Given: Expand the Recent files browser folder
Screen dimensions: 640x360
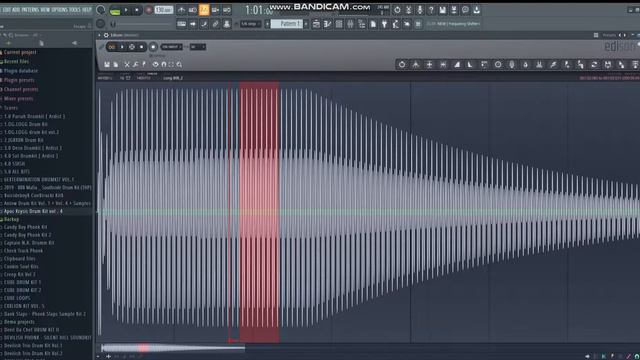Looking at the screenshot, I should 16,62.
